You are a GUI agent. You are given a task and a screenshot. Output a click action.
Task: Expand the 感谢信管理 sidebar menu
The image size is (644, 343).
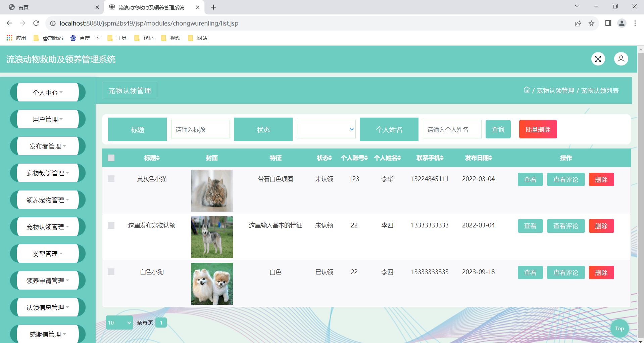pyautogui.click(x=48, y=334)
